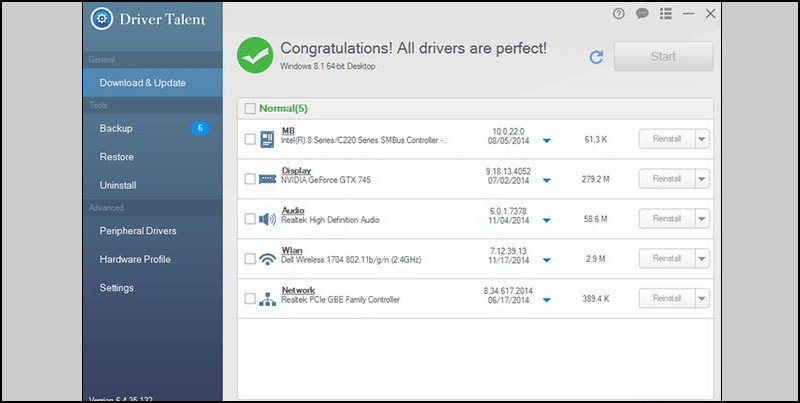
Task: Open the feedback chat bubble icon
Action: pos(642,14)
